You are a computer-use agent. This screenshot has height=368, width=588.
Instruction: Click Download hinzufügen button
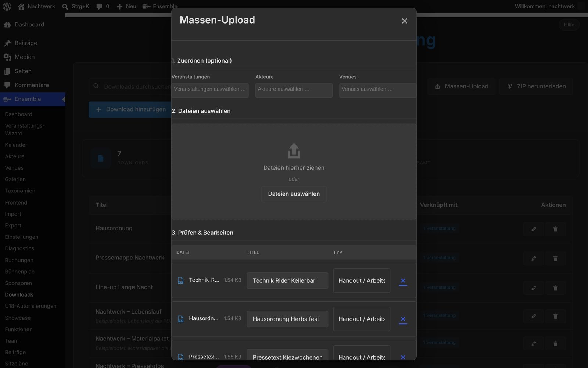[x=130, y=110]
